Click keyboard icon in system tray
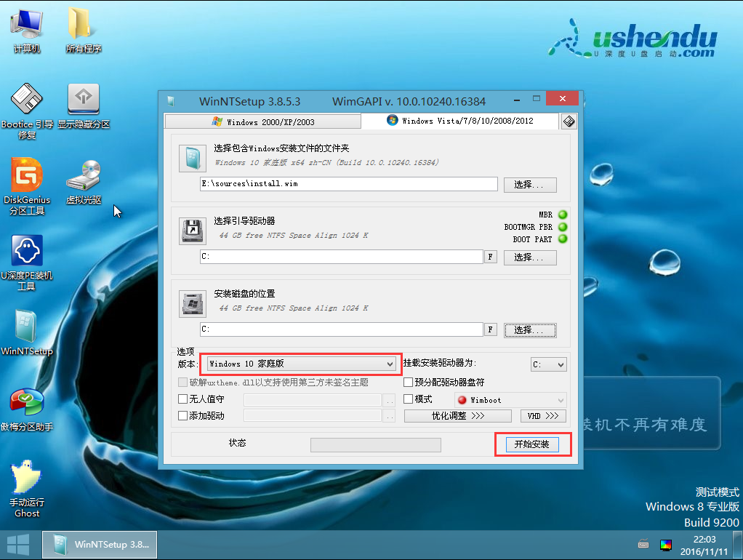Viewport: 743px width, 560px height. coord(643,544)
